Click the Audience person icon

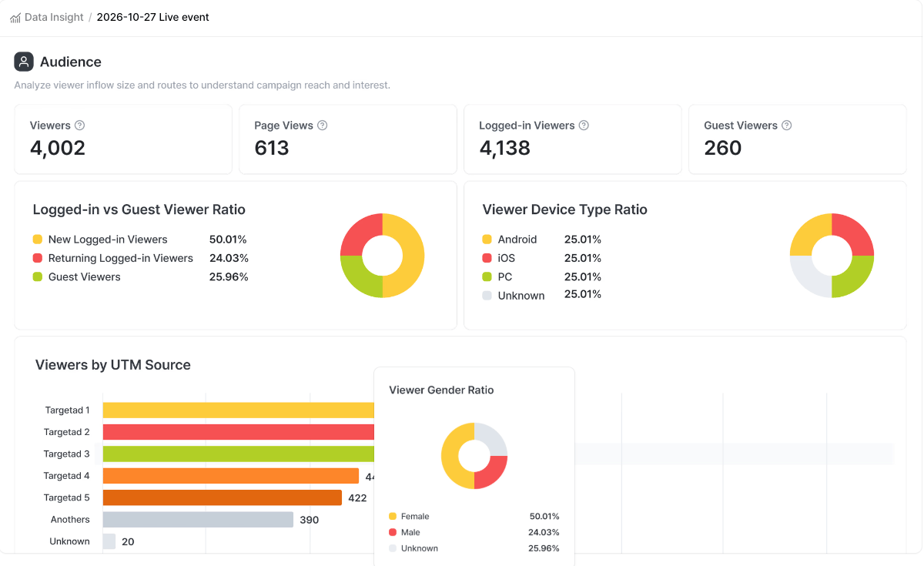point(24,62)
